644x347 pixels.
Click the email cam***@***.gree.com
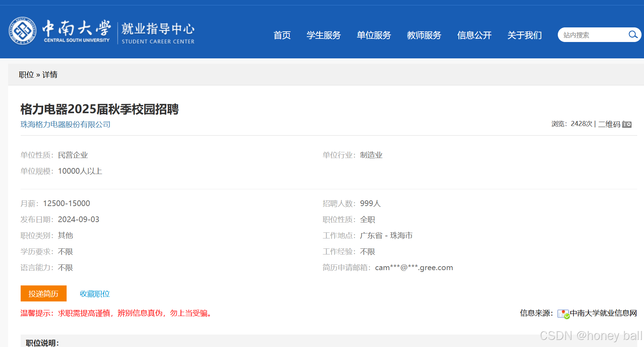point(414,268)
